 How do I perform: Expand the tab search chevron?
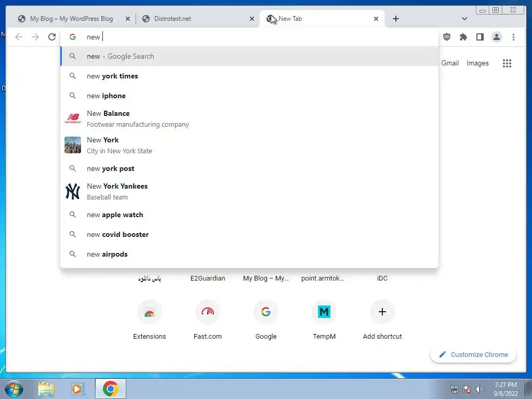click(464, 19)
